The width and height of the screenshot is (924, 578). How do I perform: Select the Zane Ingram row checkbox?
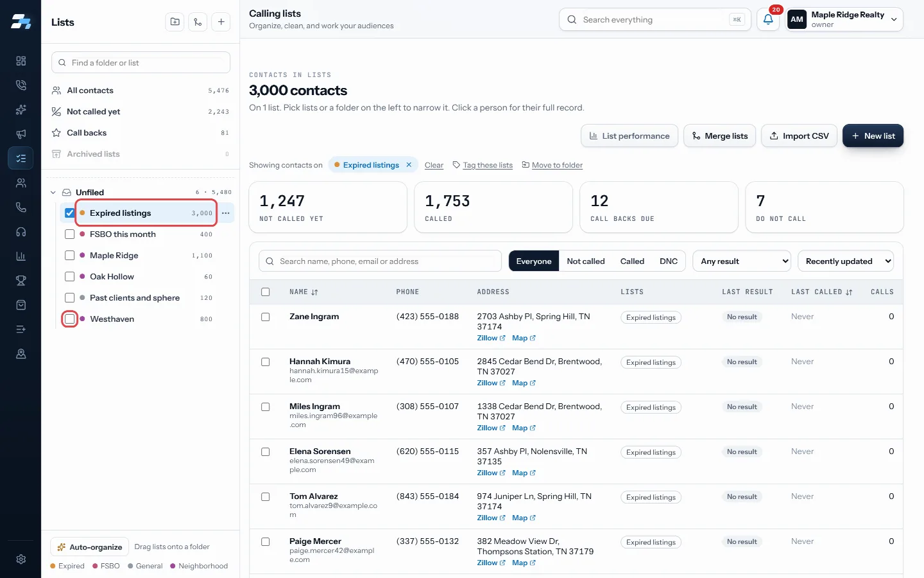[x=266, y=317]
